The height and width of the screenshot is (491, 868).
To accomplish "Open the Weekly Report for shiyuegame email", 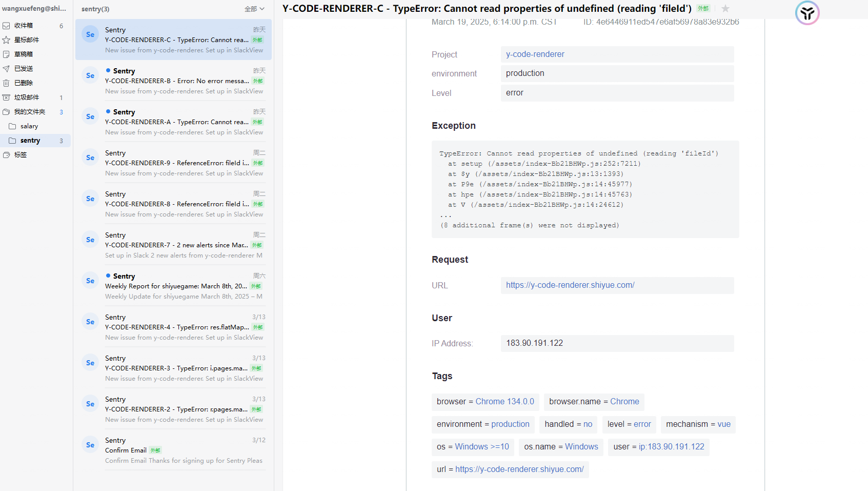I will (176, 286).
